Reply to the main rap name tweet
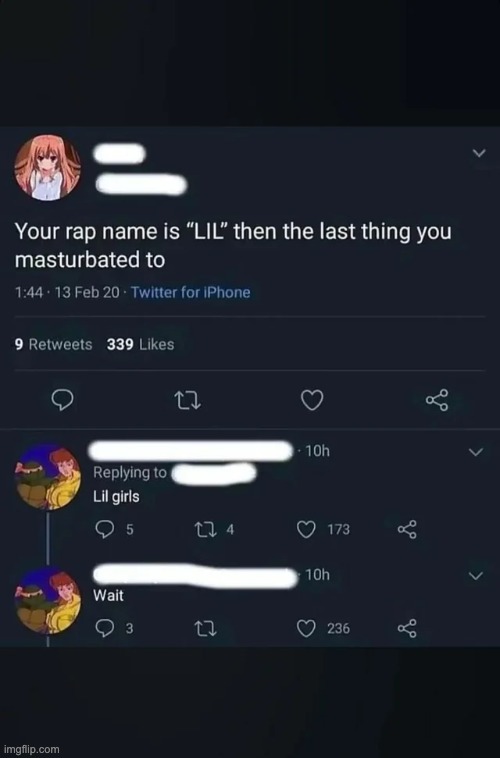This screenshot has width=500, height=758. click(x=63, y=400)
